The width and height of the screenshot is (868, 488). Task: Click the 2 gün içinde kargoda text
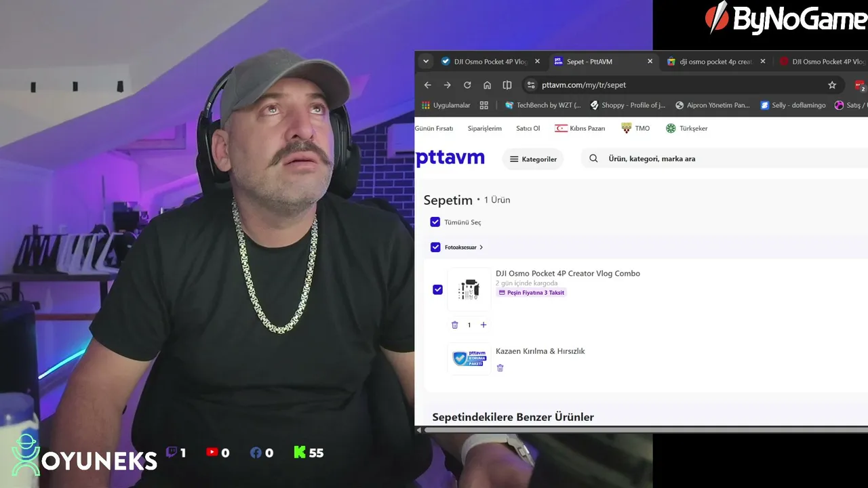pos(526,283)
